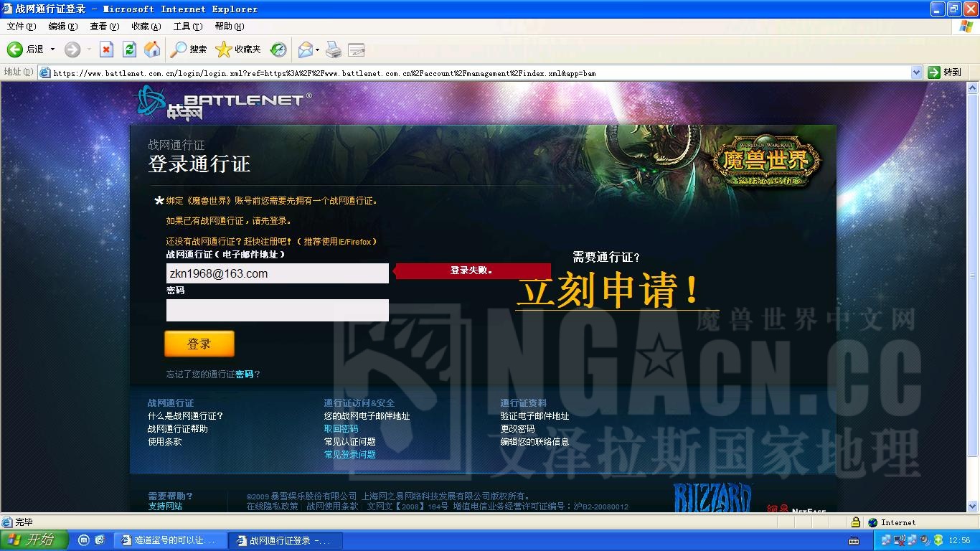Open the 更改密码 link
This screenshot has height=551, width=980.
[x=517, y=429]
